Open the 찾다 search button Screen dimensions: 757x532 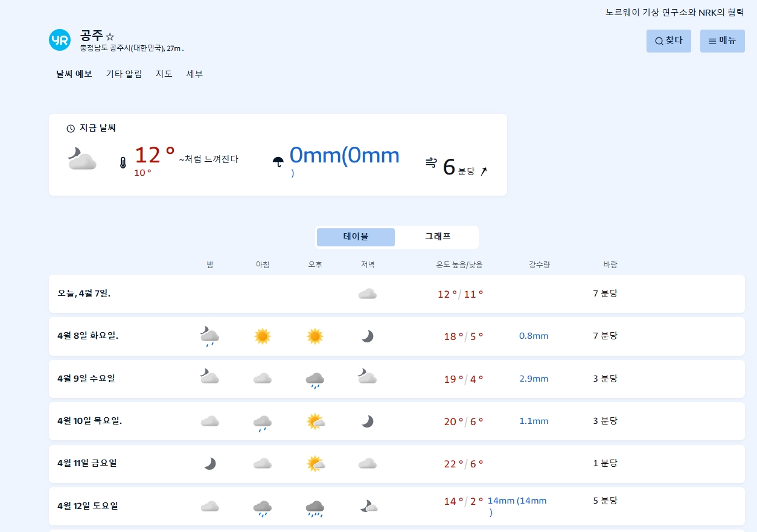tap(669, 41)
